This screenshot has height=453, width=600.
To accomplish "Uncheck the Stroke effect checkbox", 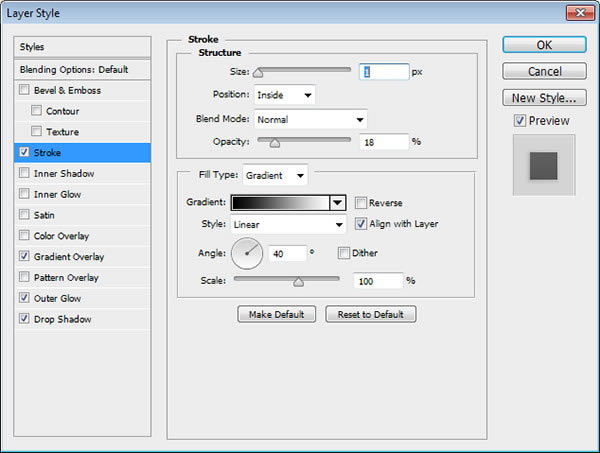I will [24, 152].
